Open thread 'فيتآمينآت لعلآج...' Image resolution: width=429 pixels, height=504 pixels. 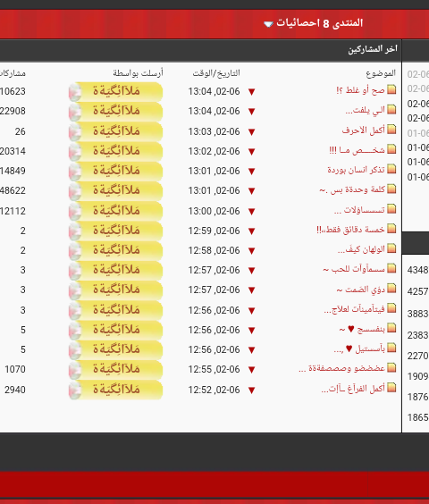[355, 309]
